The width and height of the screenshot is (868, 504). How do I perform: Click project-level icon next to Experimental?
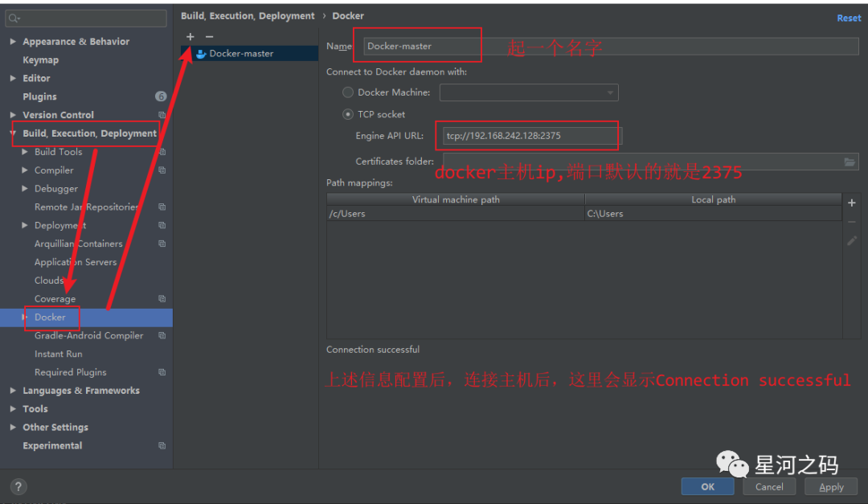tap(162, 445)
